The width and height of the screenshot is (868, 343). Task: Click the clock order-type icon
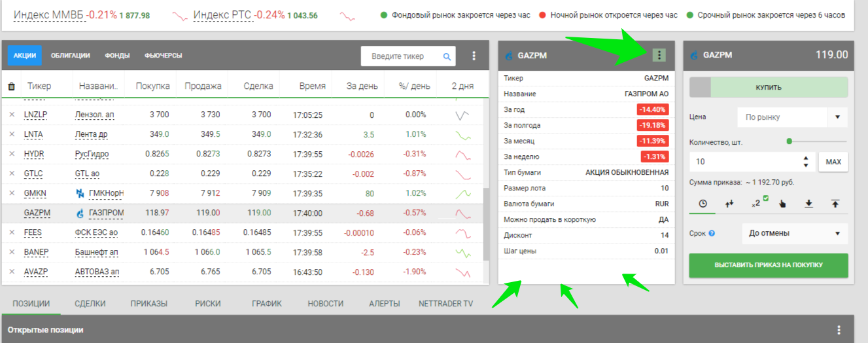703,204
